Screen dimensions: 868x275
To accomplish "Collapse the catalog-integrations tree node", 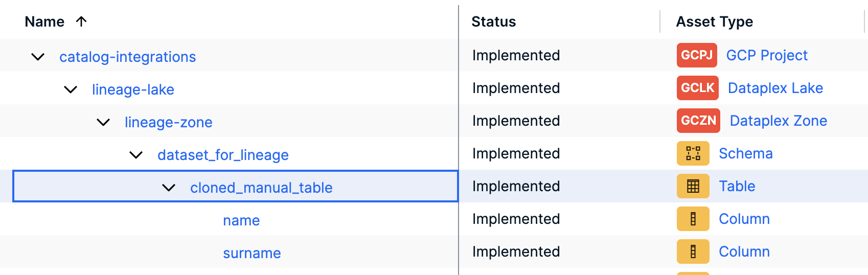I will (x=38, y=57).
